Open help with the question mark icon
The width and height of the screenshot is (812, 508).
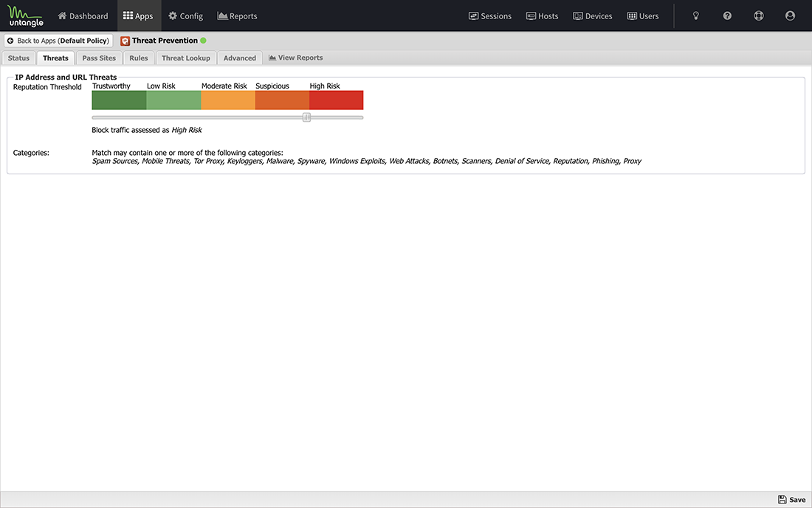click(727, 16)
